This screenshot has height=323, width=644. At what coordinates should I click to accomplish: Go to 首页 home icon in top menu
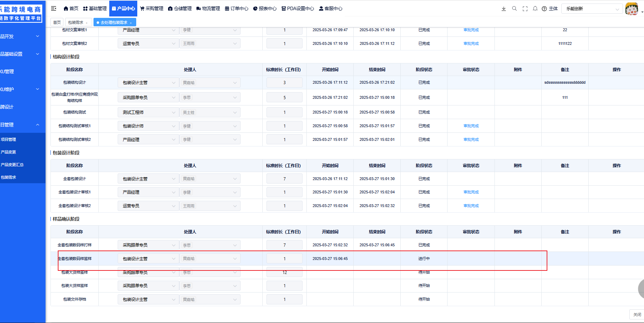pyautogui.click(x=71, y=8)
